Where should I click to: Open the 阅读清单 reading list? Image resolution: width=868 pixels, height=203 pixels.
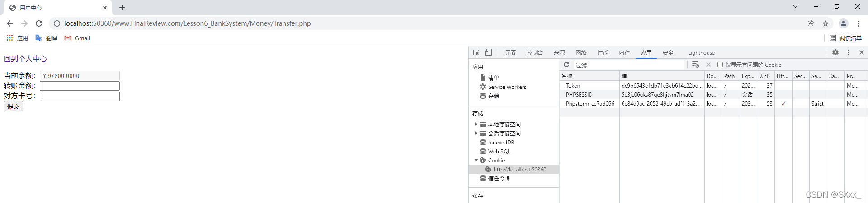[846, 38]
